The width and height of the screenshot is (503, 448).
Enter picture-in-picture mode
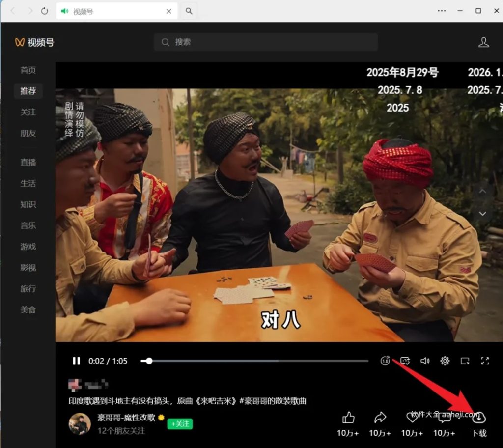pyautogui.click(x=465, y=361)
